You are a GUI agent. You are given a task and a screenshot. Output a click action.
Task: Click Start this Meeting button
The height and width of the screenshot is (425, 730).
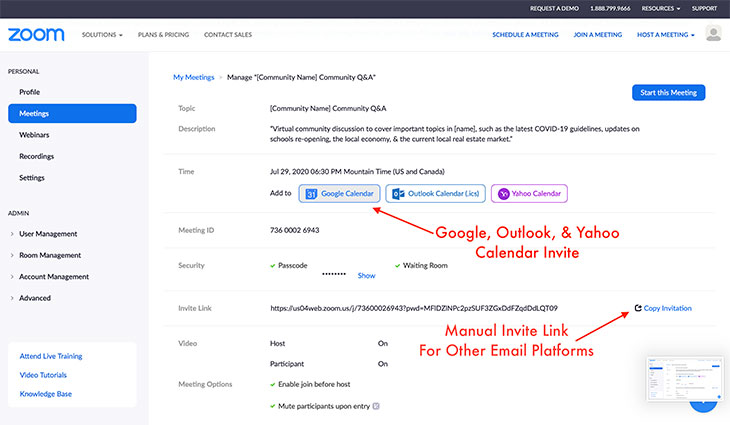[x=669, y=93]
